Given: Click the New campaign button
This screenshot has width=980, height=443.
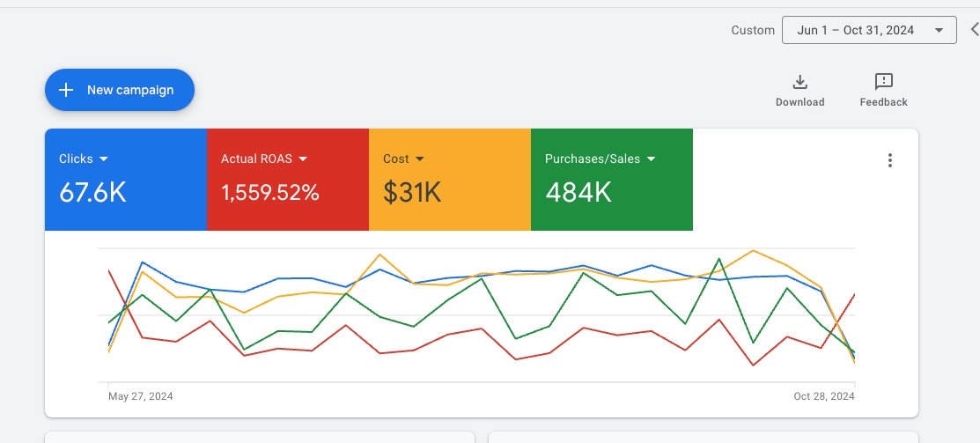Looking at the screenshot, I should point(120,90).
